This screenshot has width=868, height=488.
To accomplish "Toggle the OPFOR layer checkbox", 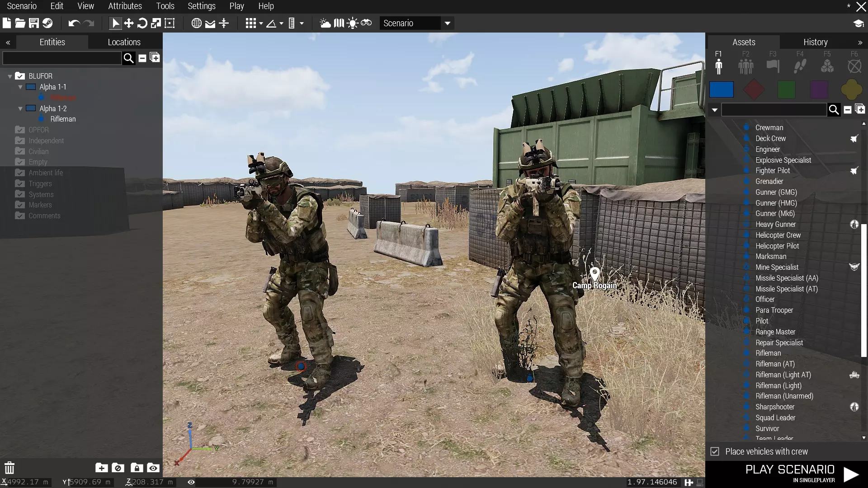I will coord(20,130).
